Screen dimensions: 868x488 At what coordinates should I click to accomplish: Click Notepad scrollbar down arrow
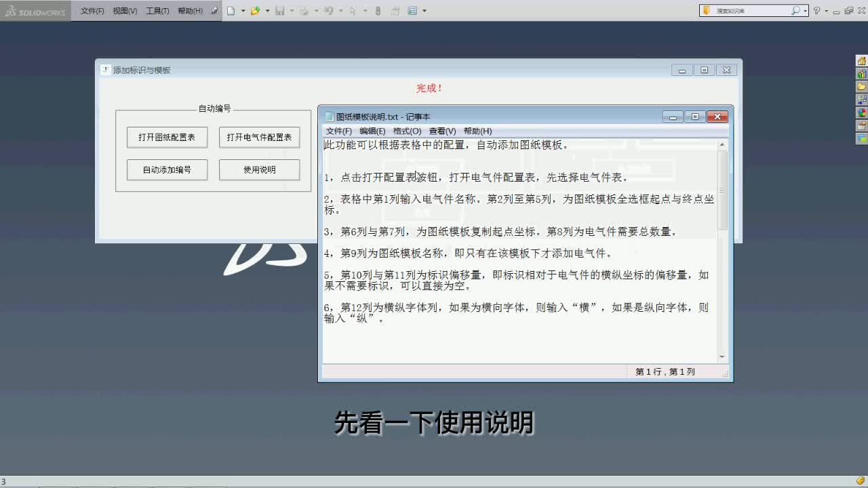722,357
